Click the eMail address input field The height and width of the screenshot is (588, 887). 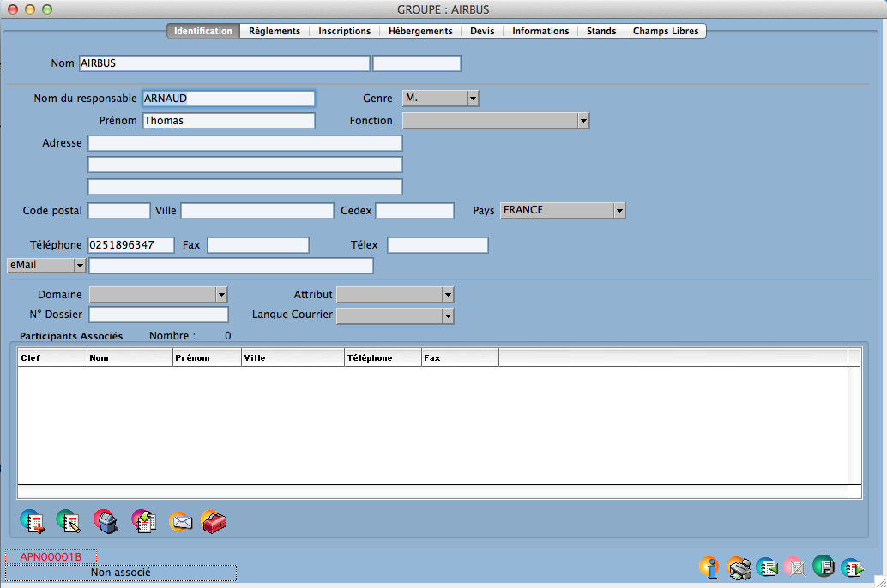click(231, 266)
